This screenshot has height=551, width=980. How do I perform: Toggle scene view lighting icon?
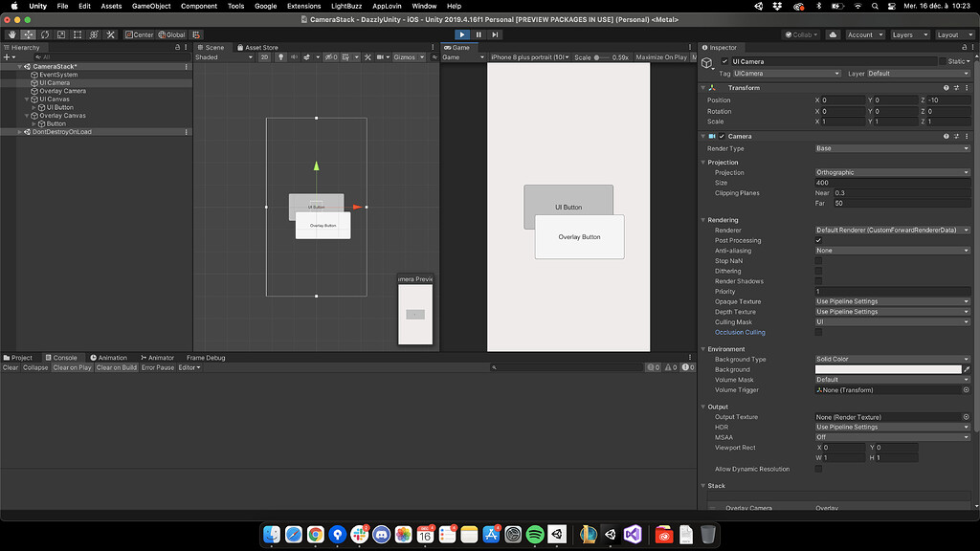tap(282, 56)
